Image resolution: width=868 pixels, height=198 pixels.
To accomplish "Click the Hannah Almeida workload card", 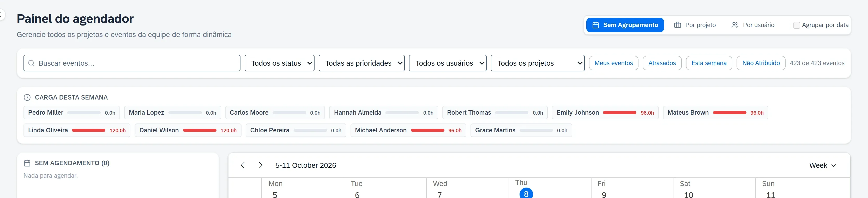I will click(x=383, y=113).
